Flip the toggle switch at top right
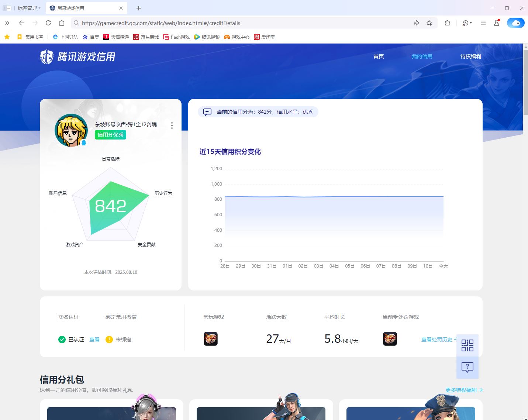This screenshot has height=420, width=528. [x=515, y=23]
